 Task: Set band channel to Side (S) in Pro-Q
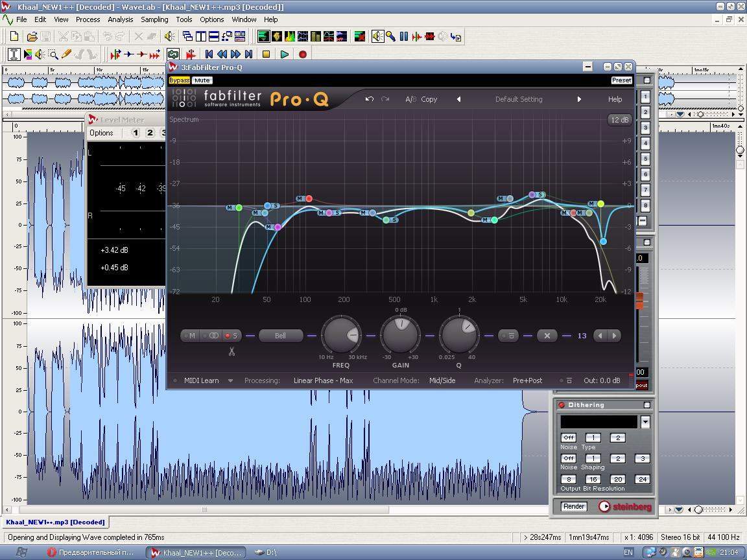click(232, 336)
